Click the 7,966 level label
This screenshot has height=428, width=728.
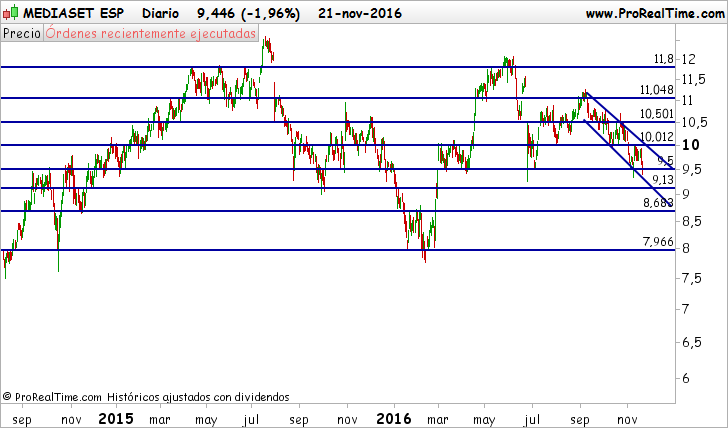pos(658,241)
